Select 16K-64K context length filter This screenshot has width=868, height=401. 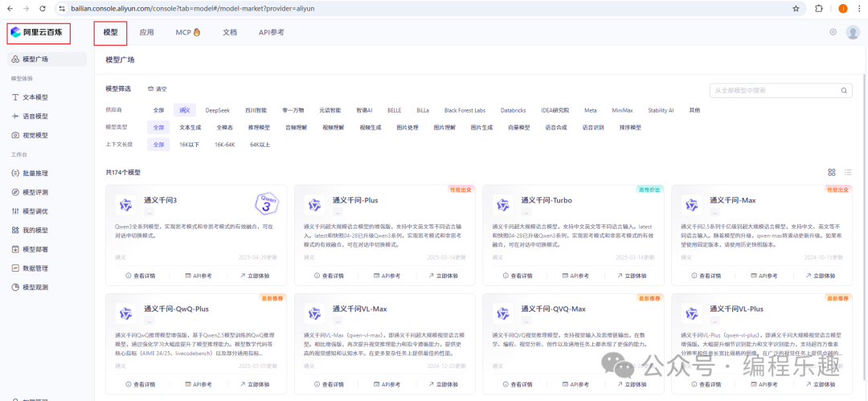point(225,145)
